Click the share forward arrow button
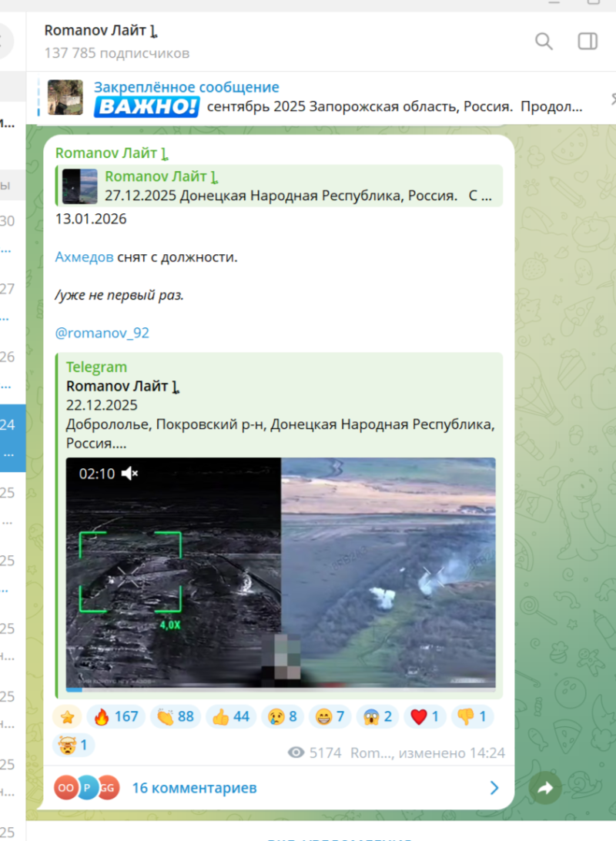The image size is (616, 841). click(x=545, y=788)
